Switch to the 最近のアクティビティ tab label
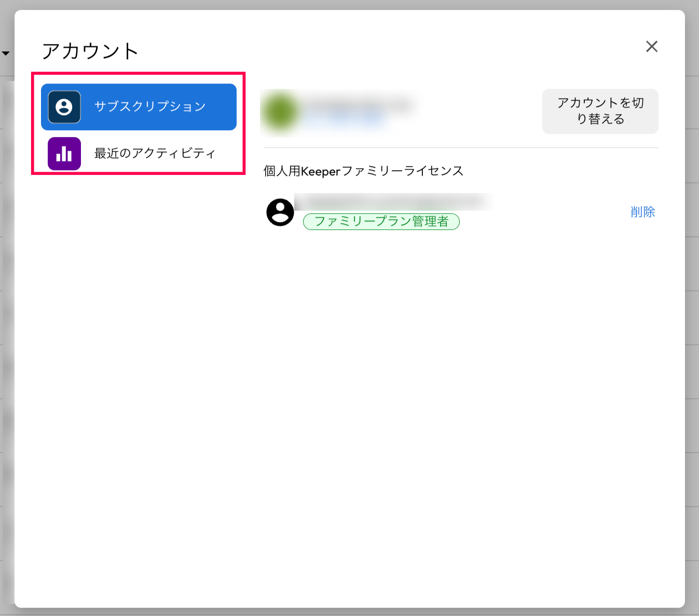 tap(155, 154)
